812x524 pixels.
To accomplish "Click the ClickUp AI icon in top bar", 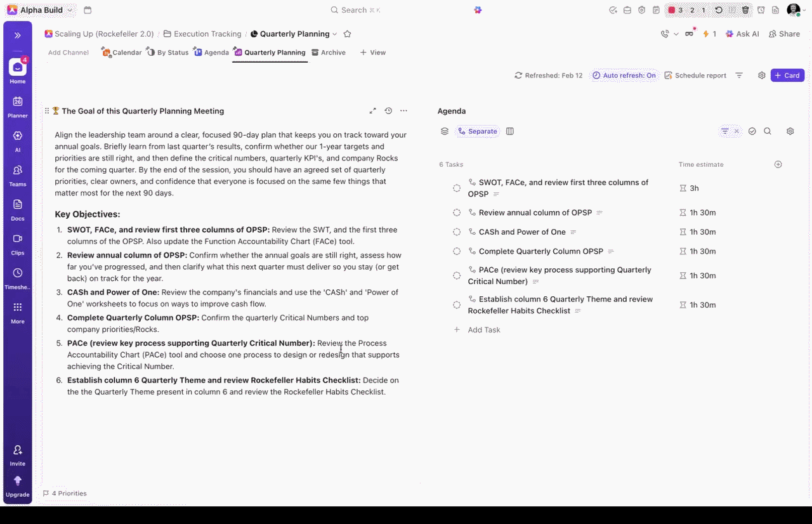I will click(x=478, y=10).
